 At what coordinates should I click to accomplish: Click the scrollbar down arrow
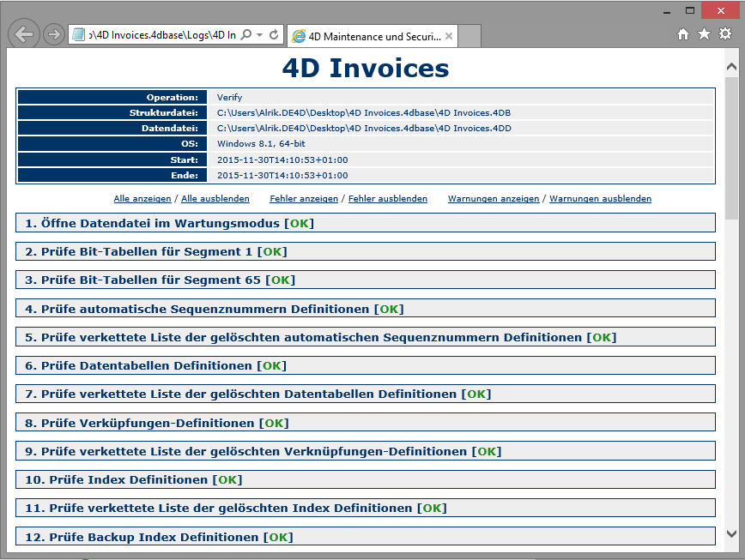click(731, 533)
